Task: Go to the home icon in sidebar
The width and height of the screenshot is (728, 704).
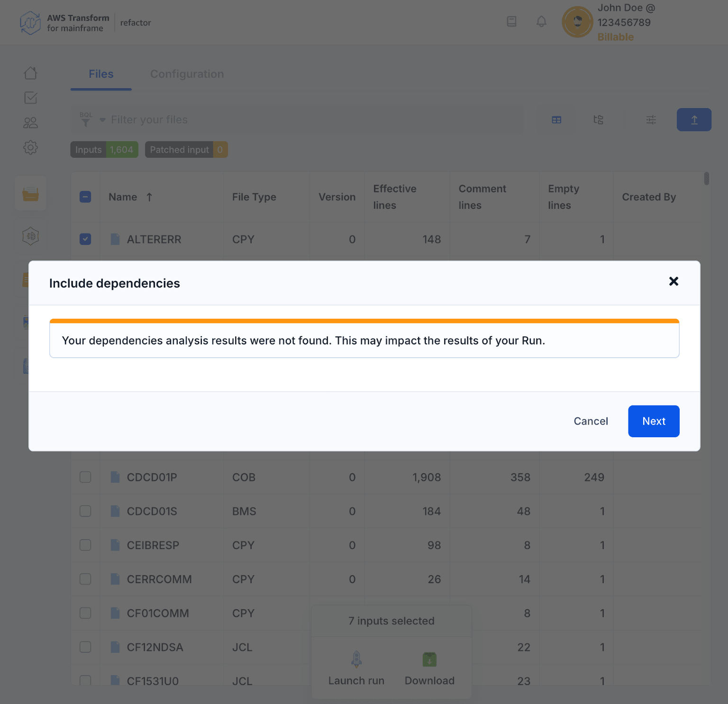Action: [30, 73]
